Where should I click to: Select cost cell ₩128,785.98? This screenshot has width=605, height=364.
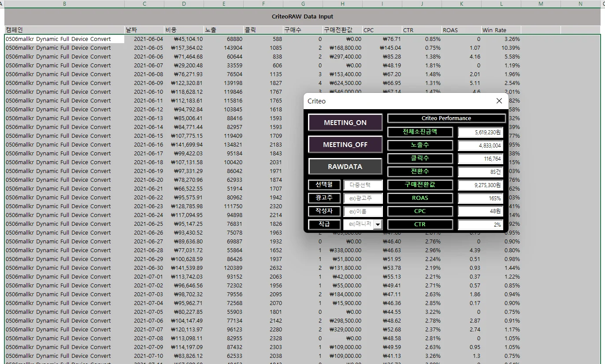(x=184, y=206)
